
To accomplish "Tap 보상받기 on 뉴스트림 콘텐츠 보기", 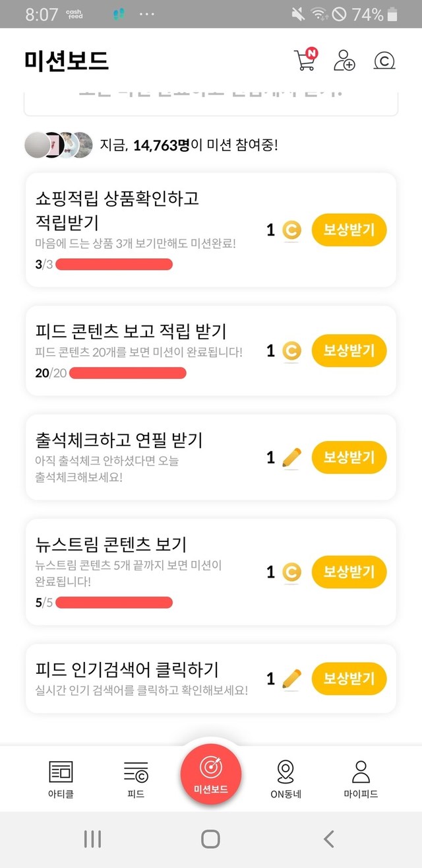I will [349, 572].
